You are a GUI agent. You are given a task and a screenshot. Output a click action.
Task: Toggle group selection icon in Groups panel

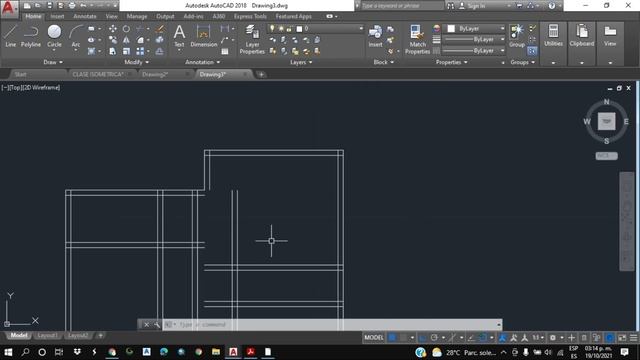tap(532, 51)
